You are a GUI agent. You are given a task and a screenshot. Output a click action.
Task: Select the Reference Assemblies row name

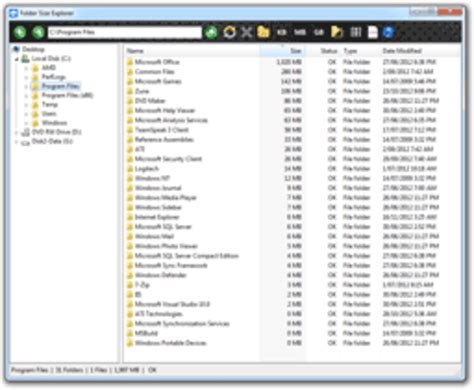(164, 139)
